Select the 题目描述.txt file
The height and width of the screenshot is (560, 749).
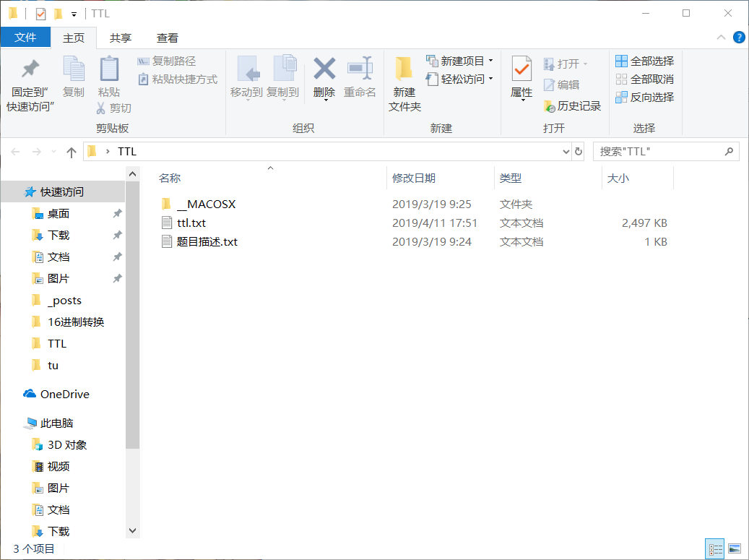coord(207,242)
